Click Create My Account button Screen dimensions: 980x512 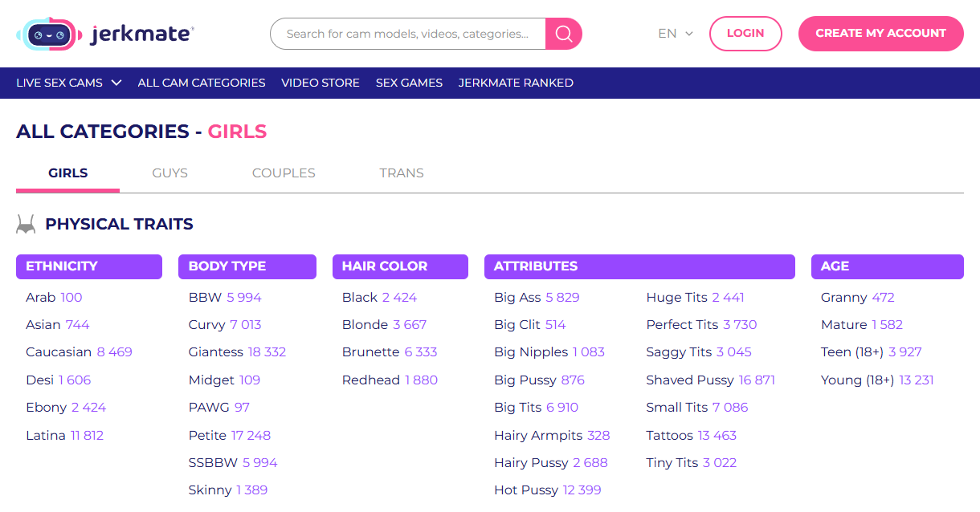[880, 34]
